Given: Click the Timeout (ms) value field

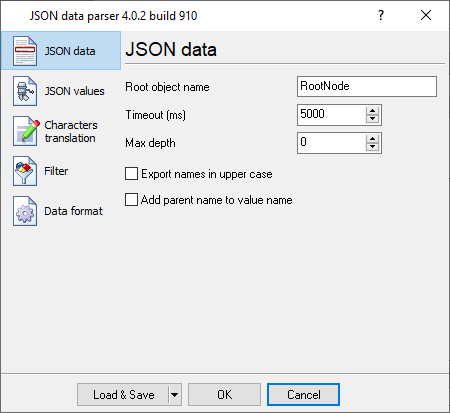Looking at the screenshot, I should (331, 115).
